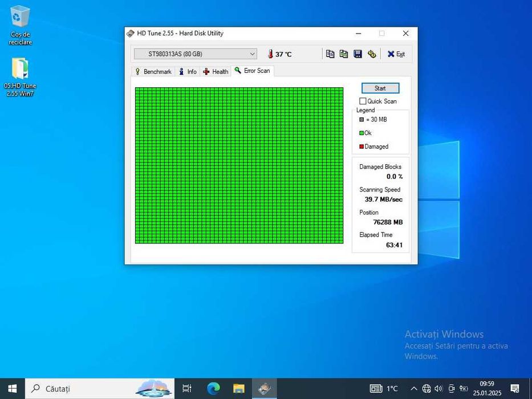Image resolution: width=532 pixels, height=399 pixels.
Task: Open File Explorer from the taskbar
Action: pyautogui.click(x=239, y=389)
